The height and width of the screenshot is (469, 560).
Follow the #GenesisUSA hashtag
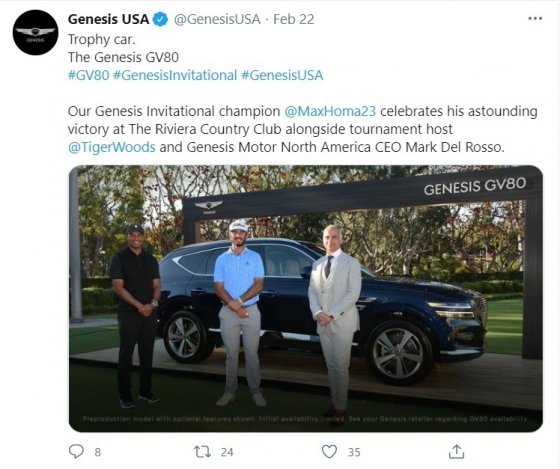pyautogui.click(x=282, y=75)
